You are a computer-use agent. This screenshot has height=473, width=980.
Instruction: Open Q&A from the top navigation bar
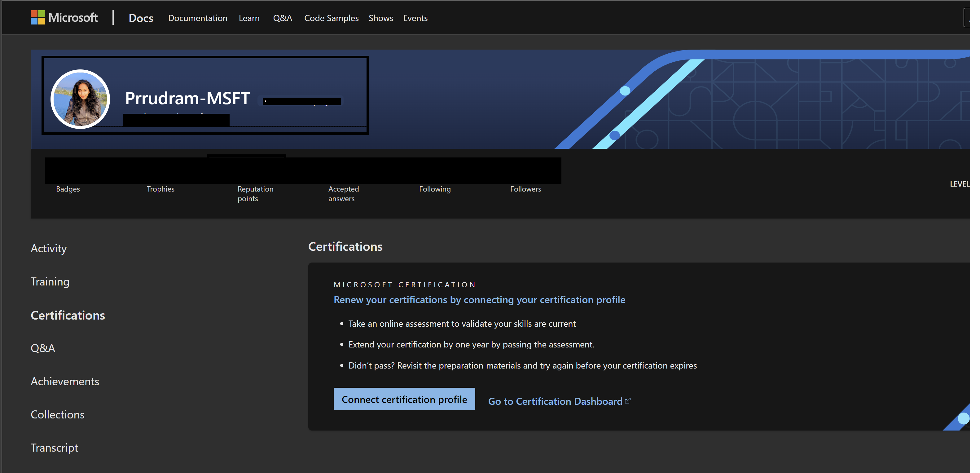point(282,18)
